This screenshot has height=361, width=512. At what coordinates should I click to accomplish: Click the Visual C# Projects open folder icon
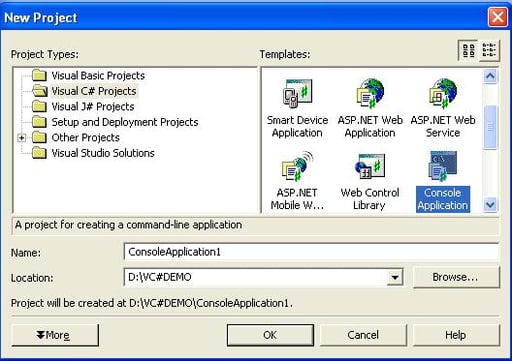pyautogui.click(x=40, y=91)
